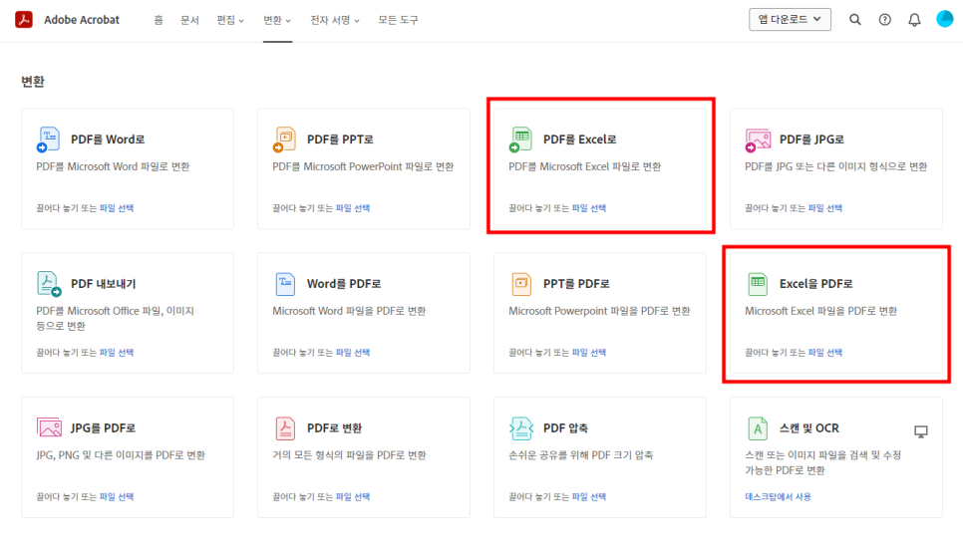This screenshot has height=560, width=963.
Task: Click the Adobe Acrobat logo icon
Action: (x=24, y=20)
